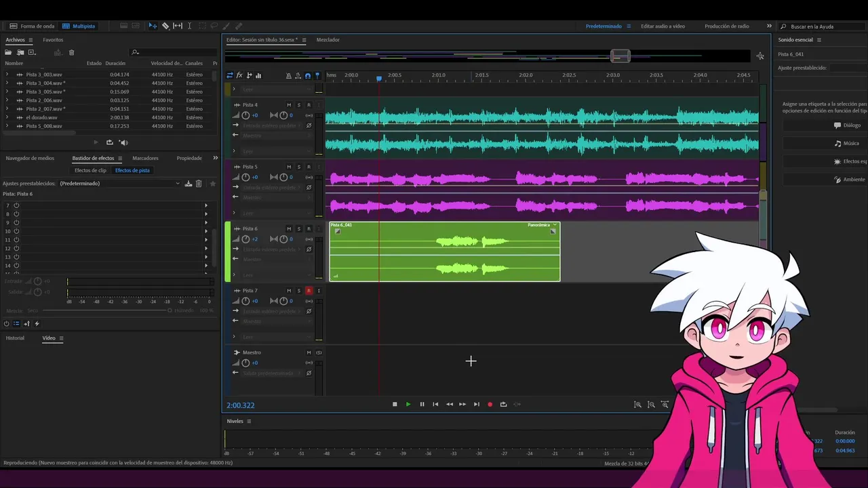
Task: Expand file Pista 3_003.wav
Action: tap(7, 75)
